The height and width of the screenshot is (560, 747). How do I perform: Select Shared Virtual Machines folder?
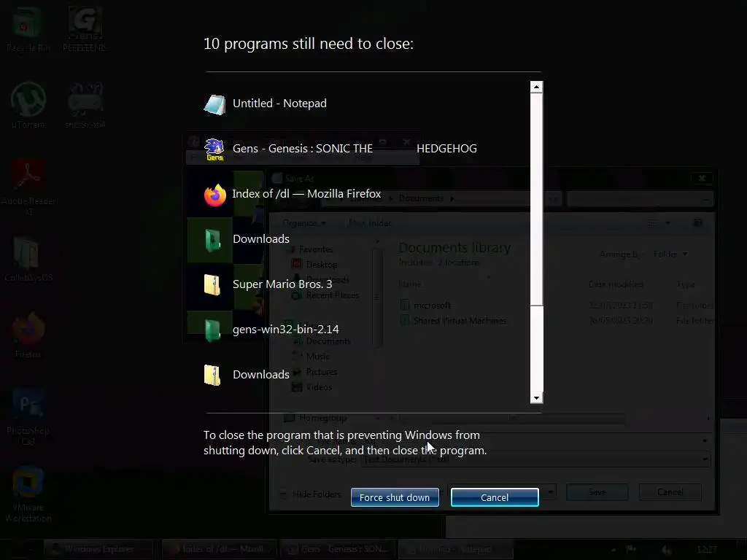click(x=454, y=321)
